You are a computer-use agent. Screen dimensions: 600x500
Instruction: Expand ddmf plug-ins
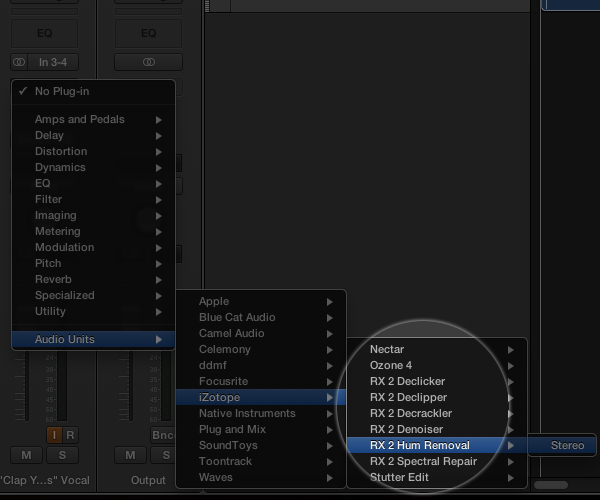point(261,365)
